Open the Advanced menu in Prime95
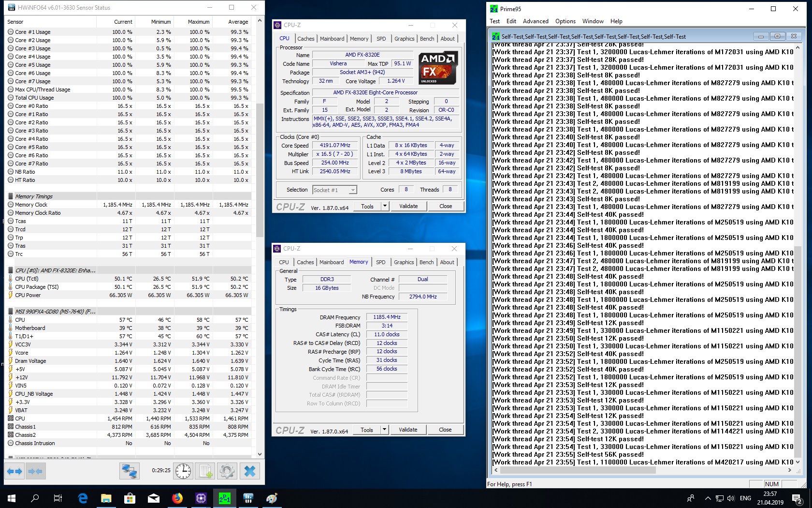 pyautogui.click(x=535, y=21)
